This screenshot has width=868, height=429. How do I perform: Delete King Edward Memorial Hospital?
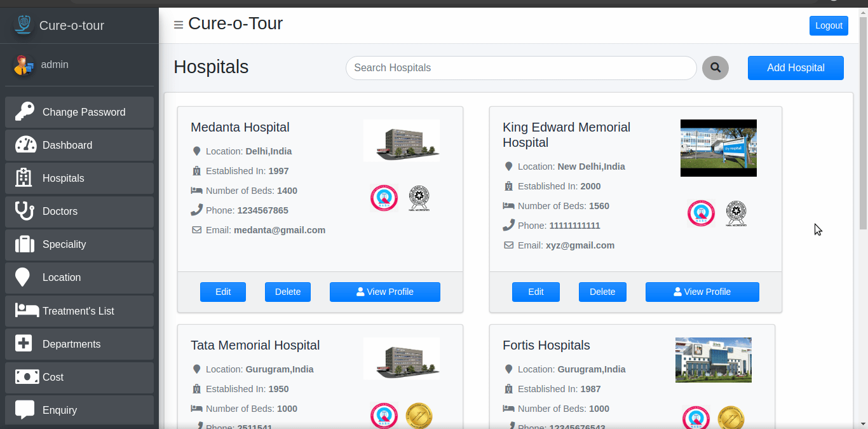pos(602,292)
